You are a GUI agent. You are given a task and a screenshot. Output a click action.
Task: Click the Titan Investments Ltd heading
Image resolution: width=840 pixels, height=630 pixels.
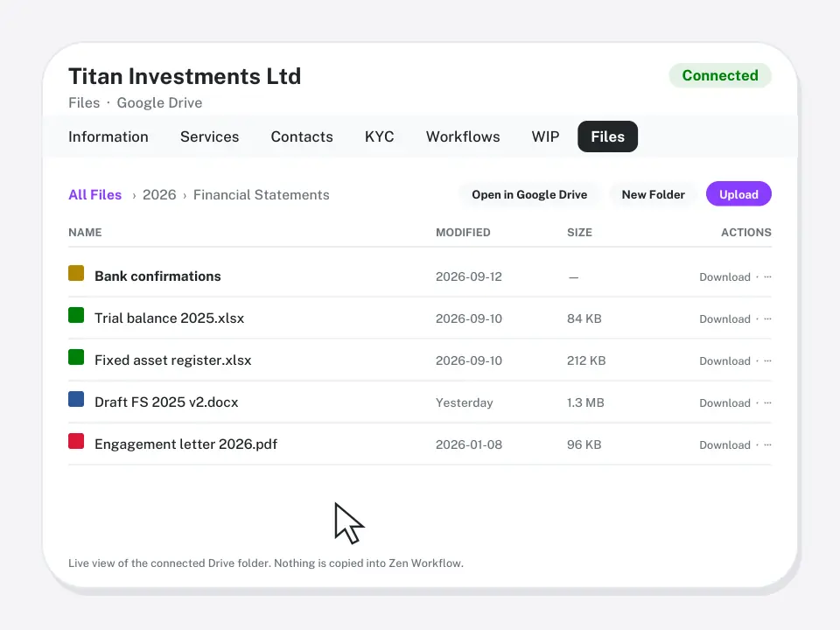tap(185, 77)
